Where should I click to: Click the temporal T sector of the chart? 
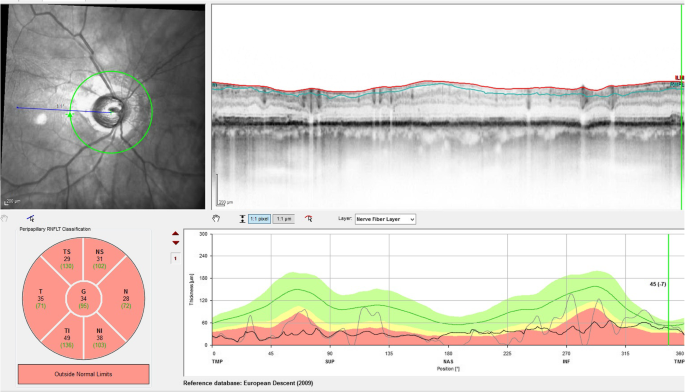41,299
